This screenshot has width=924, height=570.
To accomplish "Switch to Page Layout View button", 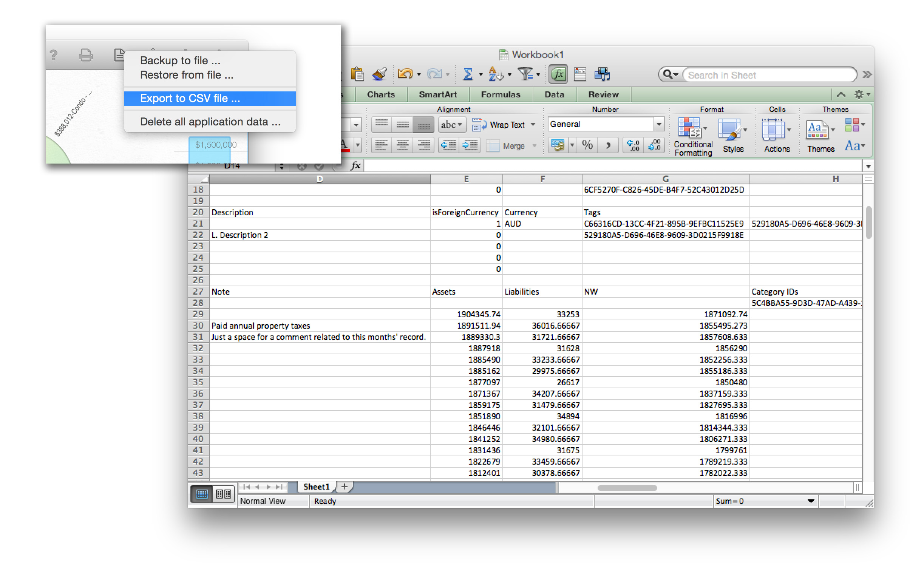I will click(x=223, y=494).
